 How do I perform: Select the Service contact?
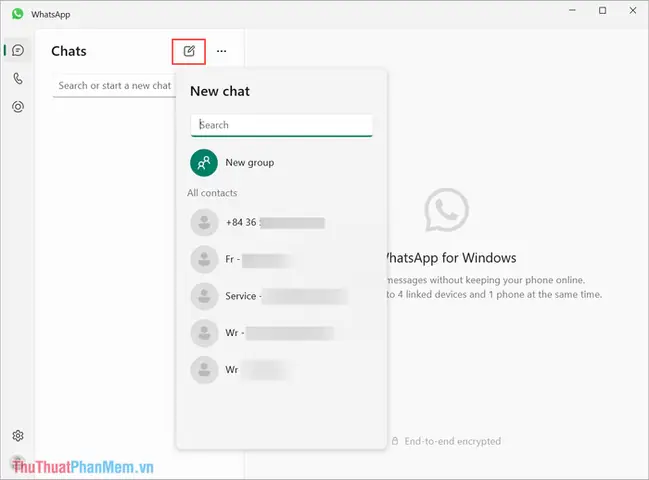point(281,296)
